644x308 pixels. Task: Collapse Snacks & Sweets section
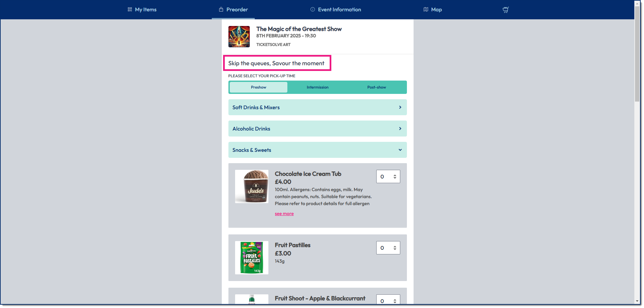tap(317, 150)
